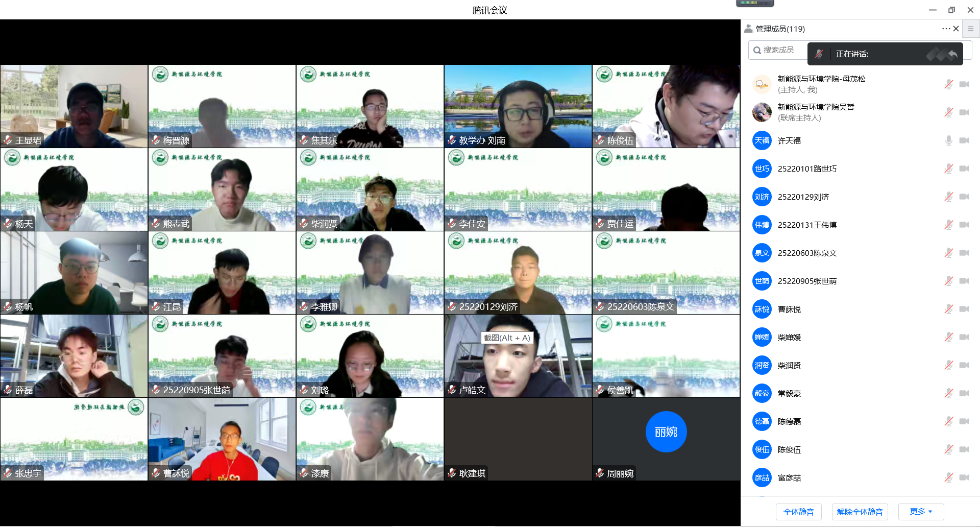Click the muted mic icon in speaking bar

tap(819, 54)
